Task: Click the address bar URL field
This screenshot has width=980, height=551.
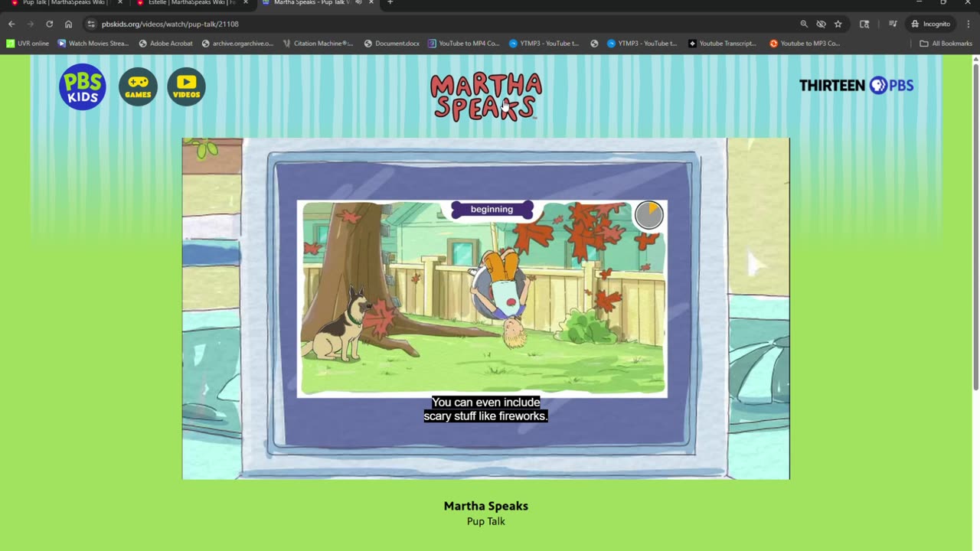Action: (x=444, y=24)
